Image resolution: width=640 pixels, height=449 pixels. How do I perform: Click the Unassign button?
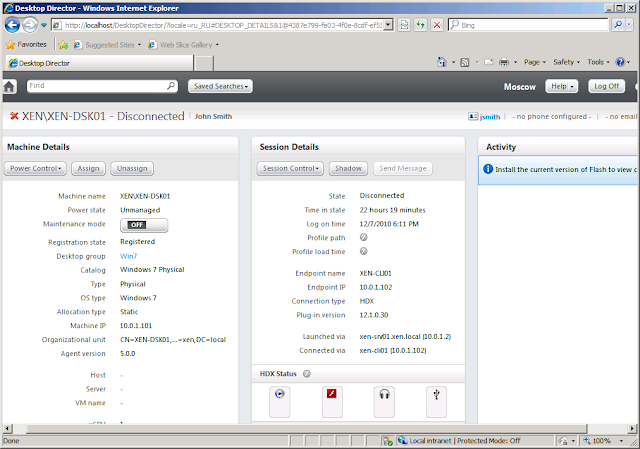point(132,169)
